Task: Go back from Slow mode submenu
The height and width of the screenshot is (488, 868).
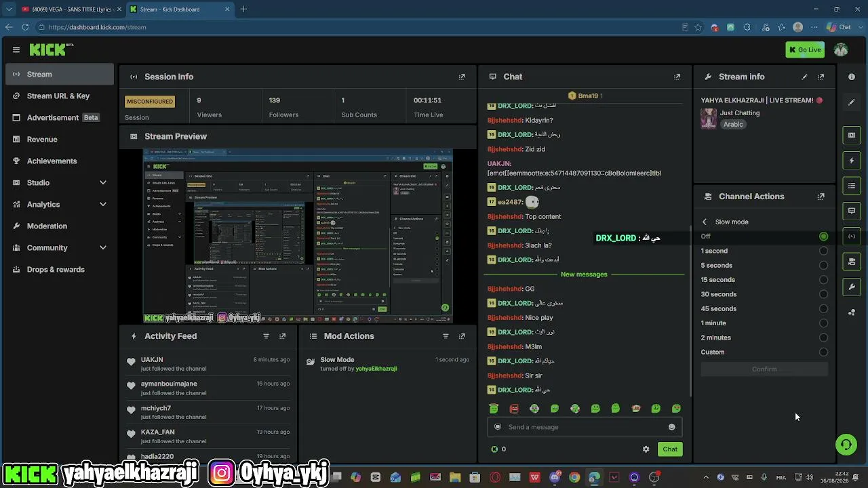Action: click(705, 222)
